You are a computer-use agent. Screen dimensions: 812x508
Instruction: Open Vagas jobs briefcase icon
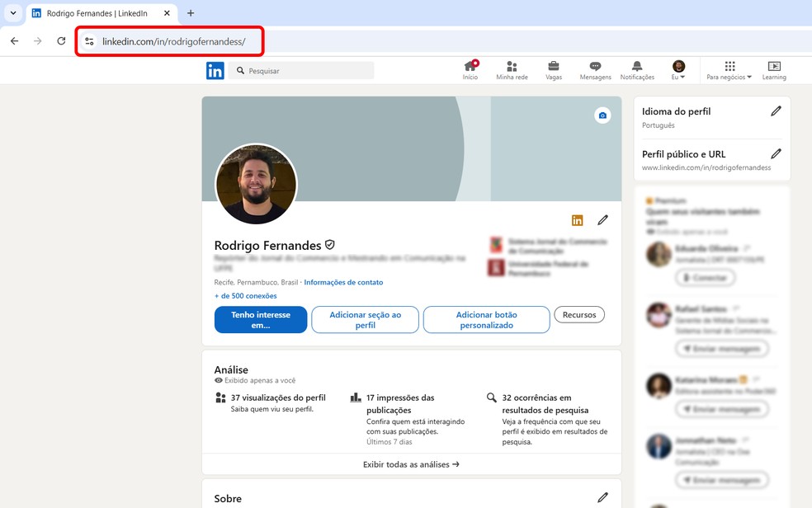(554, 67)
